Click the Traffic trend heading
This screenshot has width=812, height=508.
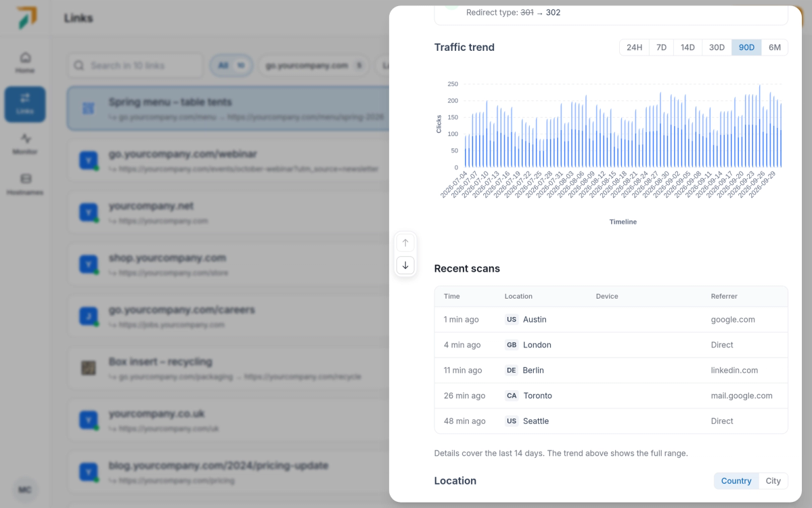tap(464, 47)
